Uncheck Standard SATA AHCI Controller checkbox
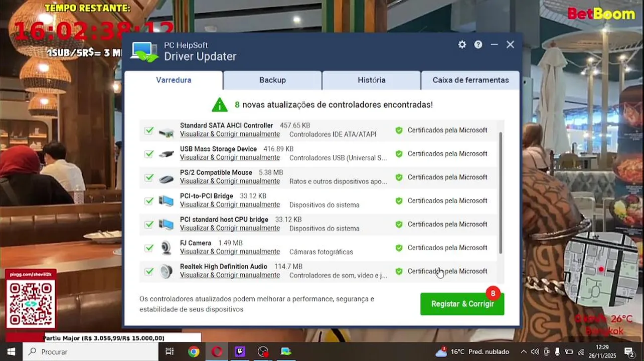 [x=149, y=130]
